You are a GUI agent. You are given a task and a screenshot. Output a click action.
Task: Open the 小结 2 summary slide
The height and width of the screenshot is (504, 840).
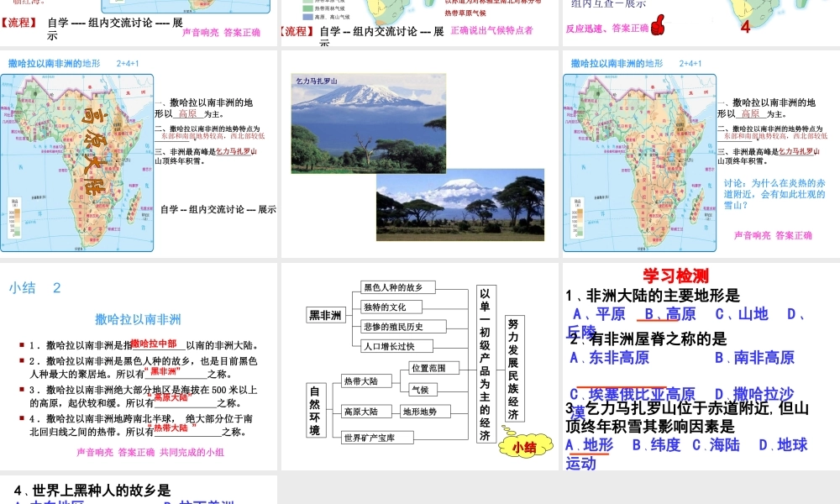(x=139, y=366)
